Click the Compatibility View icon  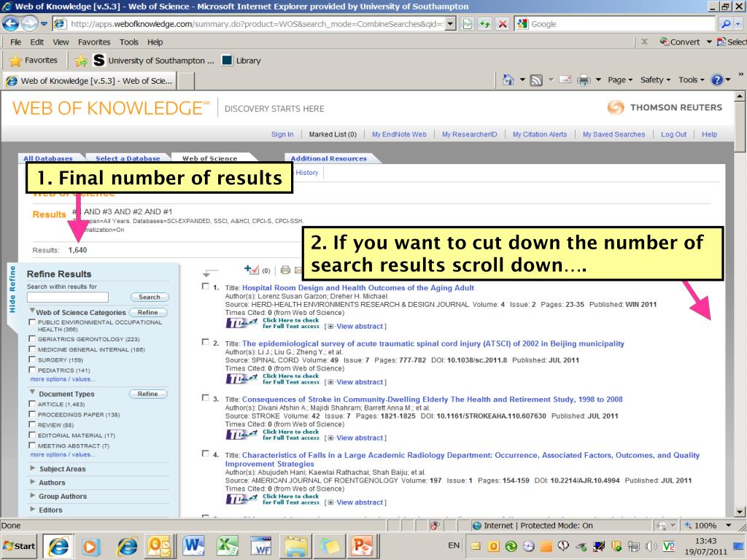(468, 24)
